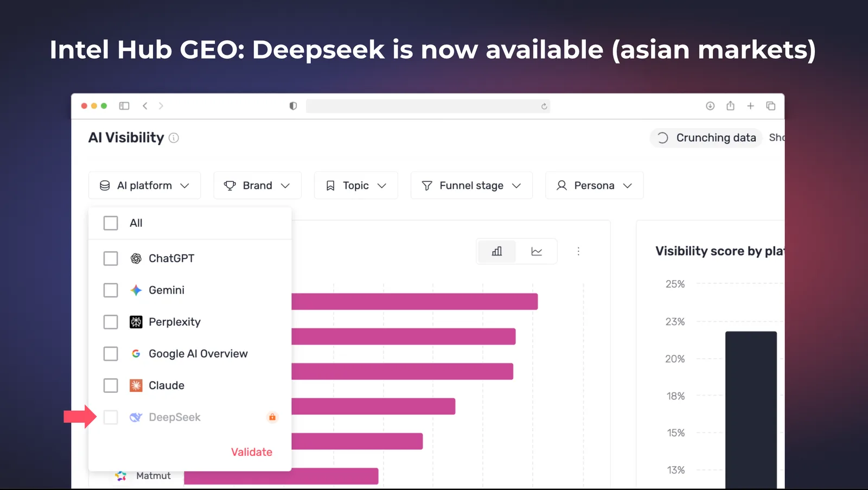Click the browser address bar

[x=428, y=106]
